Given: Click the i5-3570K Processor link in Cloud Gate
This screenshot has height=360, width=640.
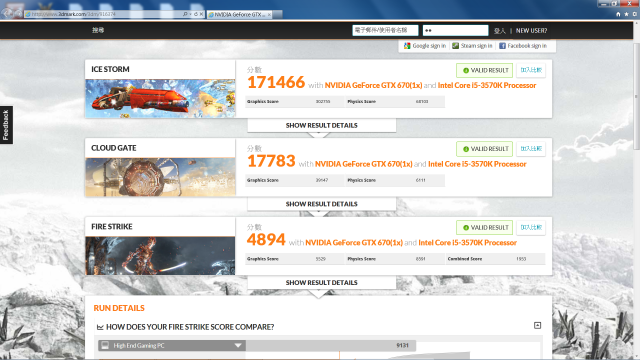Looking at the screenshot, I should pos(477,164).
